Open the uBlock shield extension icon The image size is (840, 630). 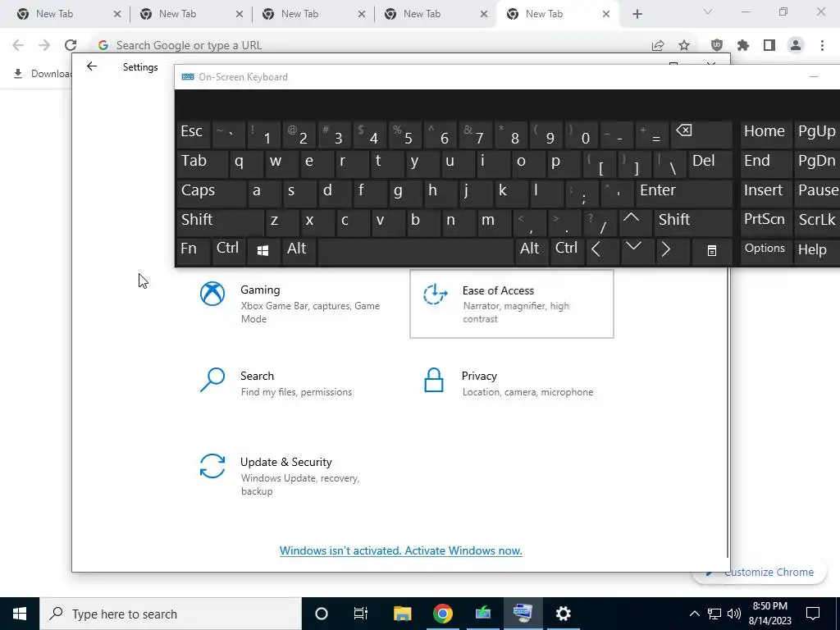click(717, 46)
